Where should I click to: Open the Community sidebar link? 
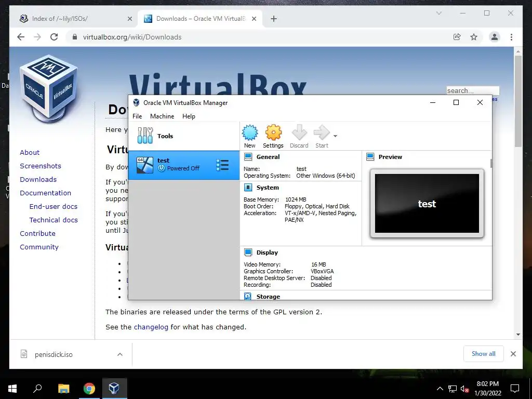[39, 247]
